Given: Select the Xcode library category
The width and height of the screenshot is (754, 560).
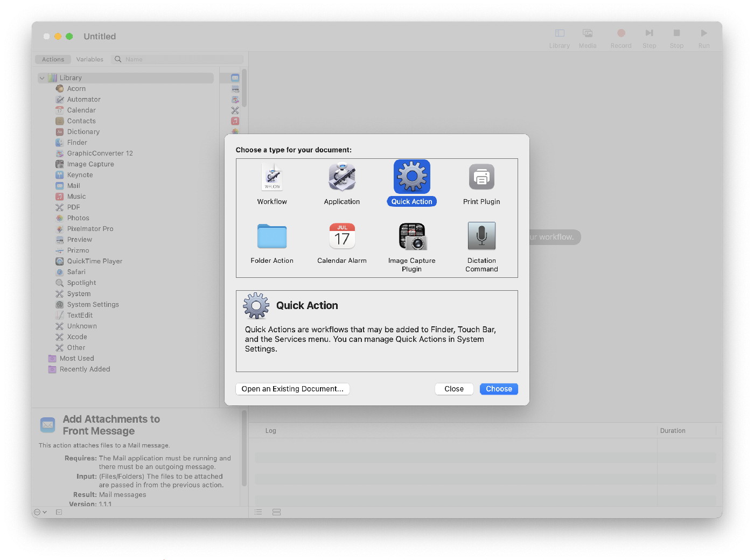Looking at the screenshot, I should click(77, 337).
